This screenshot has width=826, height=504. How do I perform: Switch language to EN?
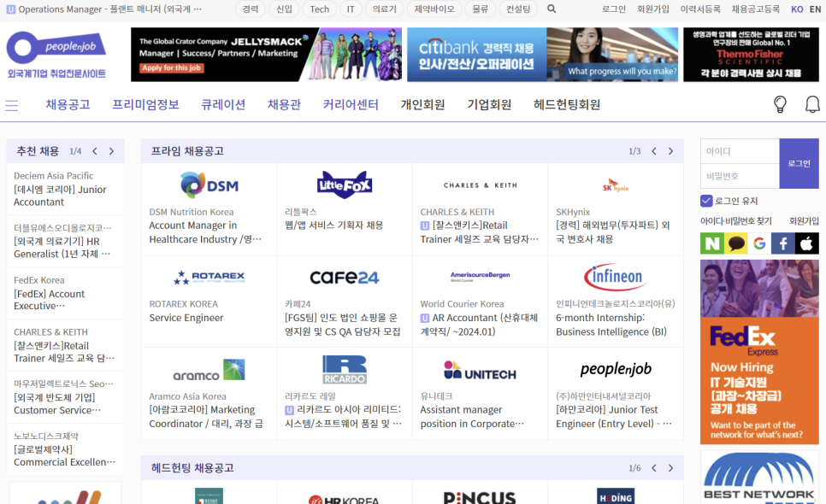coord(814,9)
